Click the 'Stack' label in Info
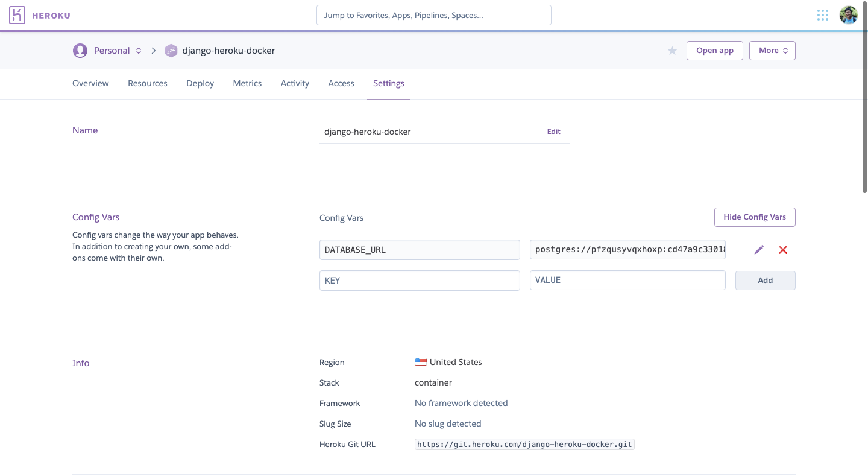This screenshot has height=476, width=868. pos(329,383)
